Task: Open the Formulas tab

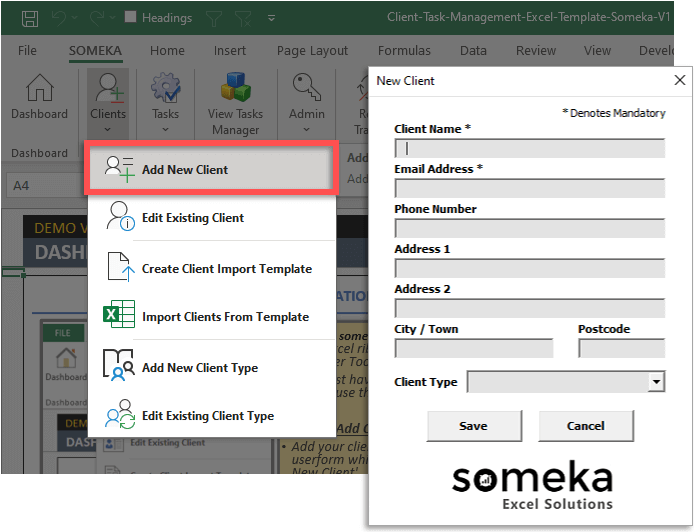Action: click(x=404, y=50)
